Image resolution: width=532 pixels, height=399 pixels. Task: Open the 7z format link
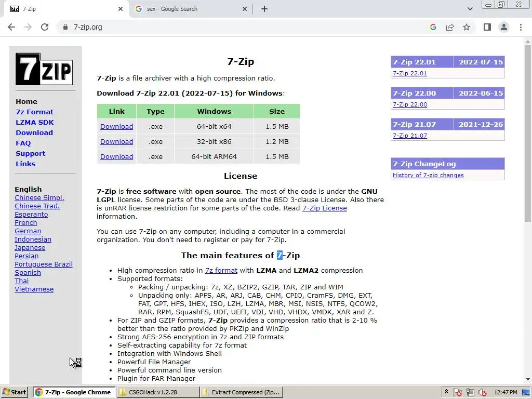[x=221, y=270]
